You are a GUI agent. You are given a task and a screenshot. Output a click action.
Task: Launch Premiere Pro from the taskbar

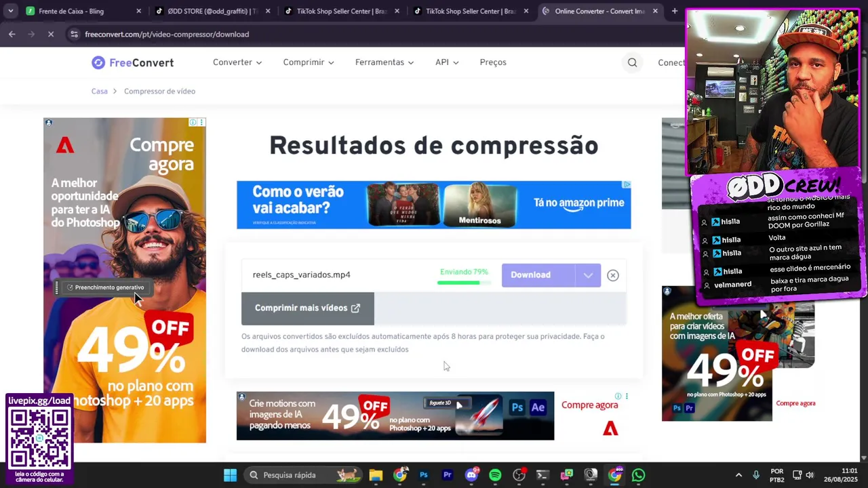448,475
